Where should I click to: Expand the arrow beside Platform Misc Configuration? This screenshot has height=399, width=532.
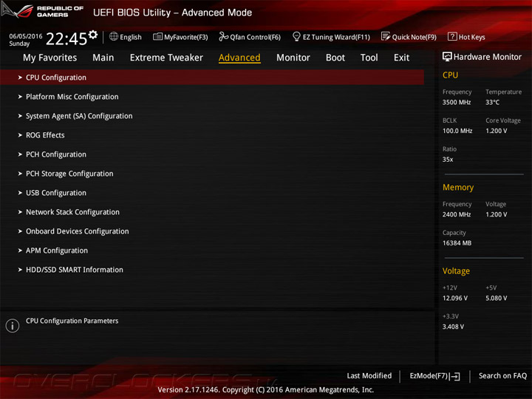click(20, 97)
